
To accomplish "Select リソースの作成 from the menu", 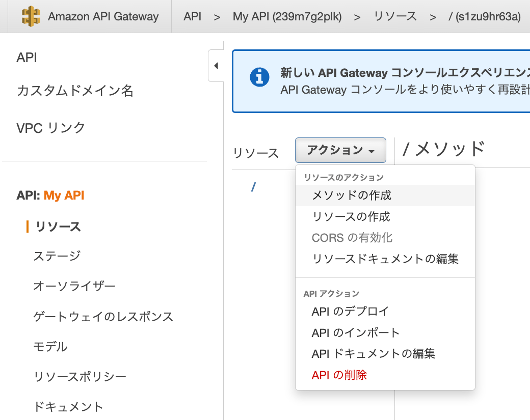I will click(x=385, y=216).
